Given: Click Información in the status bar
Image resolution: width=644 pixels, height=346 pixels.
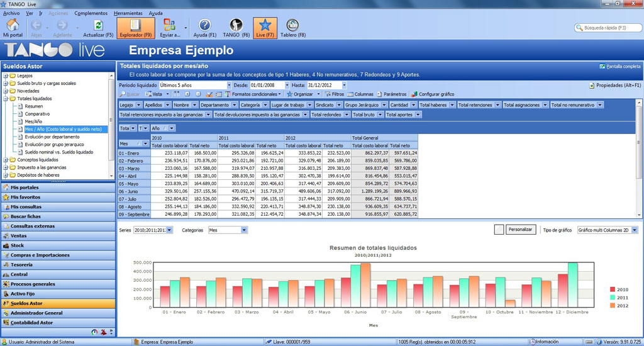Looking at the screenshot, I should point(544,342).
